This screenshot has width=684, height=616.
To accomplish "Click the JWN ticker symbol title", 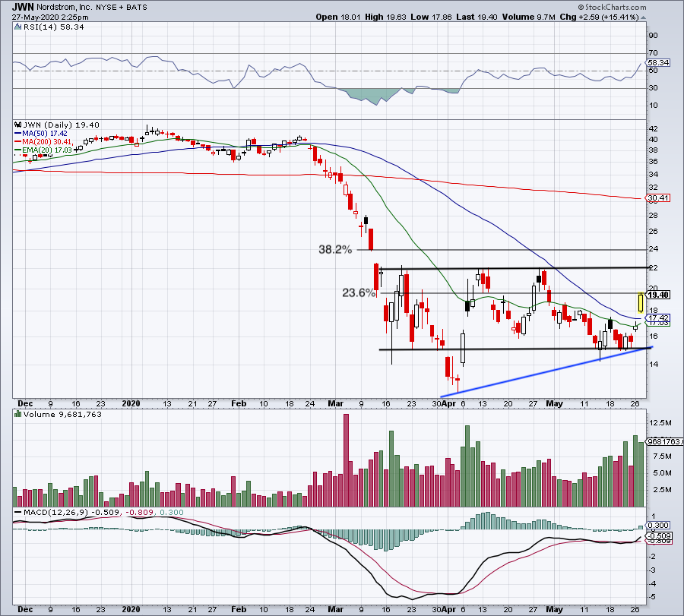I will 23,7.
